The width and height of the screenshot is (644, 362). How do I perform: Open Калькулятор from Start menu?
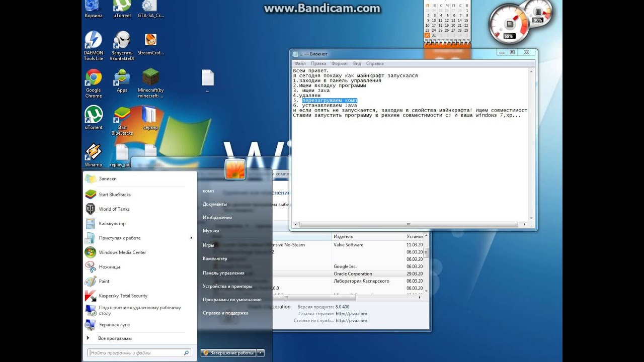click(x=140, y=224)
